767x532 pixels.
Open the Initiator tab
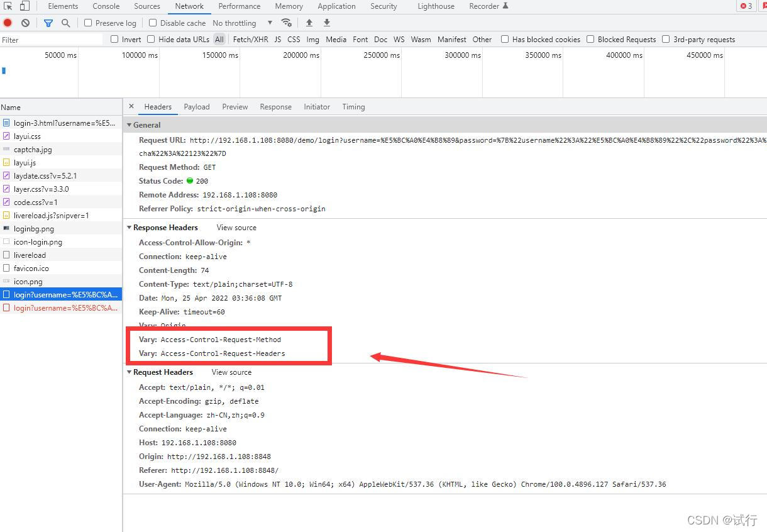(317, 106)
